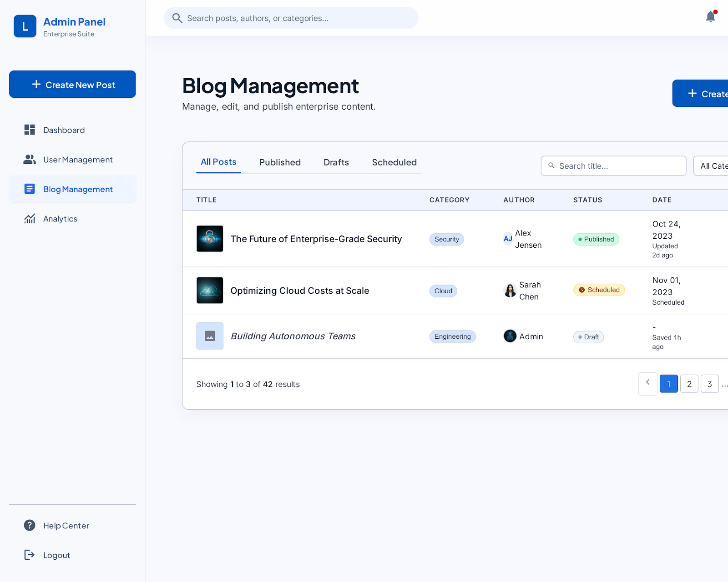The image size is (728, 582).
Task: Open Building Autonomous Teams draft
Action: coord(293,336)
